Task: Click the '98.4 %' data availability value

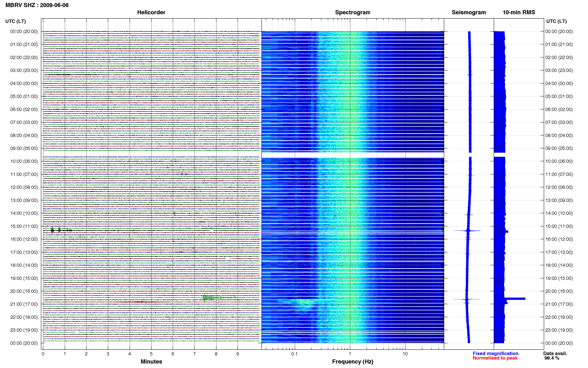Action: [x=552, y=358]
